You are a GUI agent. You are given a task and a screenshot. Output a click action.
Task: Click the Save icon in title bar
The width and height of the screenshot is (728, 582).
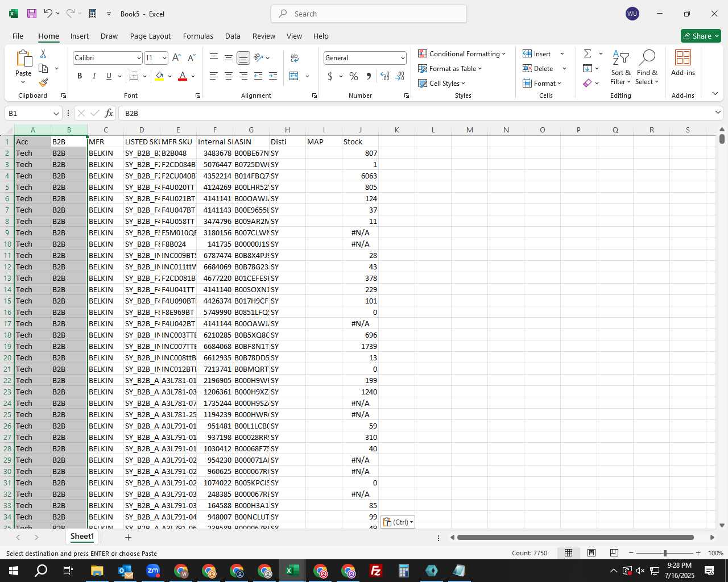point(32,14)
